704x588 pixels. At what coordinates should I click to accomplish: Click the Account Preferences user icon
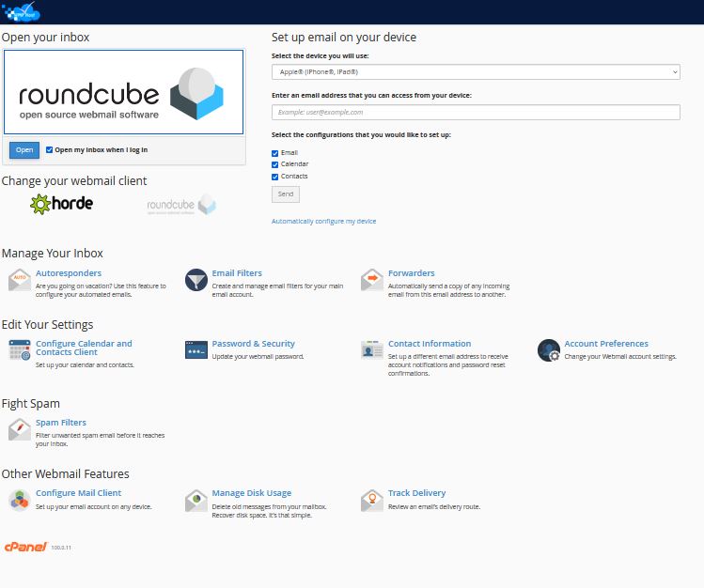549,349
